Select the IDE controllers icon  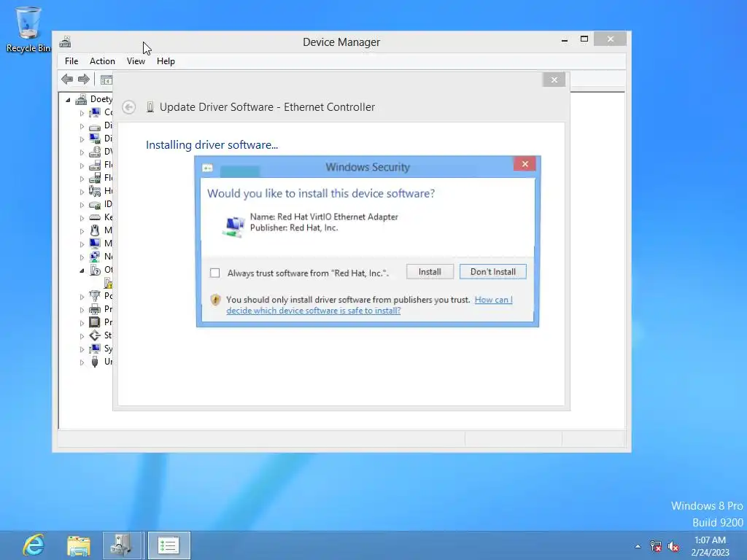(x=95, y=205)
